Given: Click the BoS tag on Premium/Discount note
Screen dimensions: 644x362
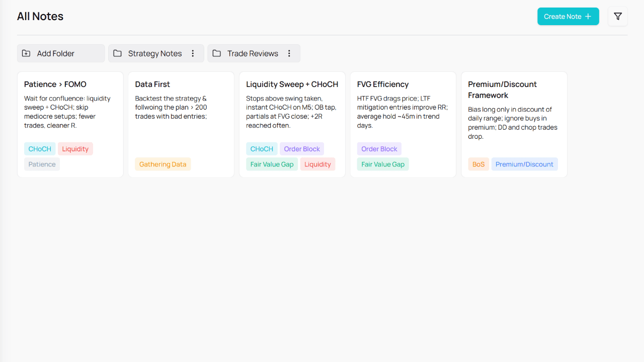Looking at the screenshot, I should click(478, 164).
